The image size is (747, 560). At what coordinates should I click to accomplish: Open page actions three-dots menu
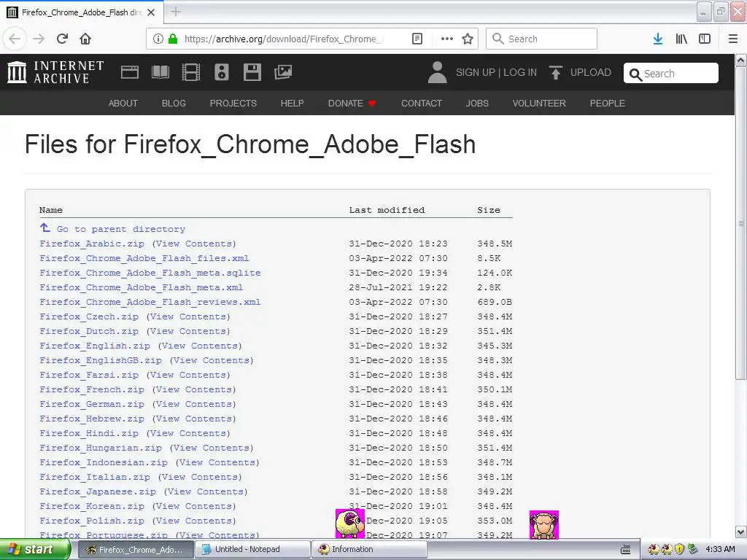point(447,39)
